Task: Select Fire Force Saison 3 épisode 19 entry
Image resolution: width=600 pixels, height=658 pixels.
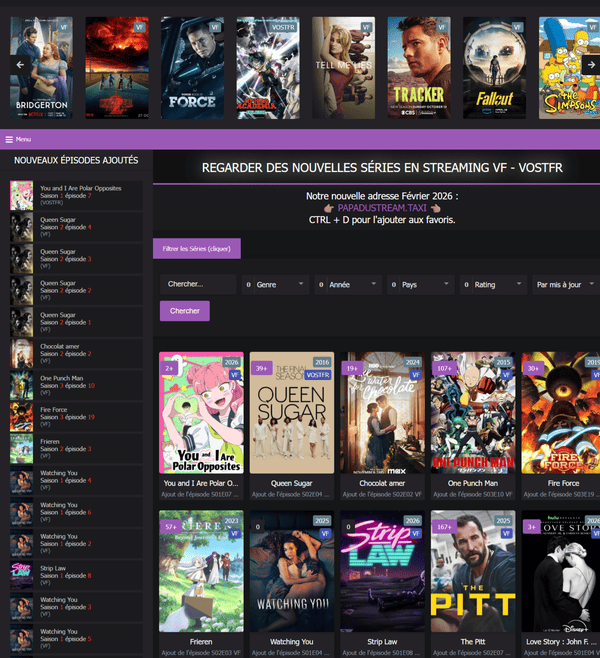Action: [78, 415]
